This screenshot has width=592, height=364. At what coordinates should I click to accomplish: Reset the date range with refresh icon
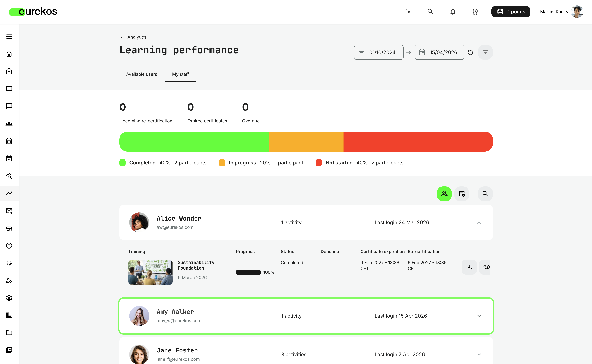click(470, 52)
